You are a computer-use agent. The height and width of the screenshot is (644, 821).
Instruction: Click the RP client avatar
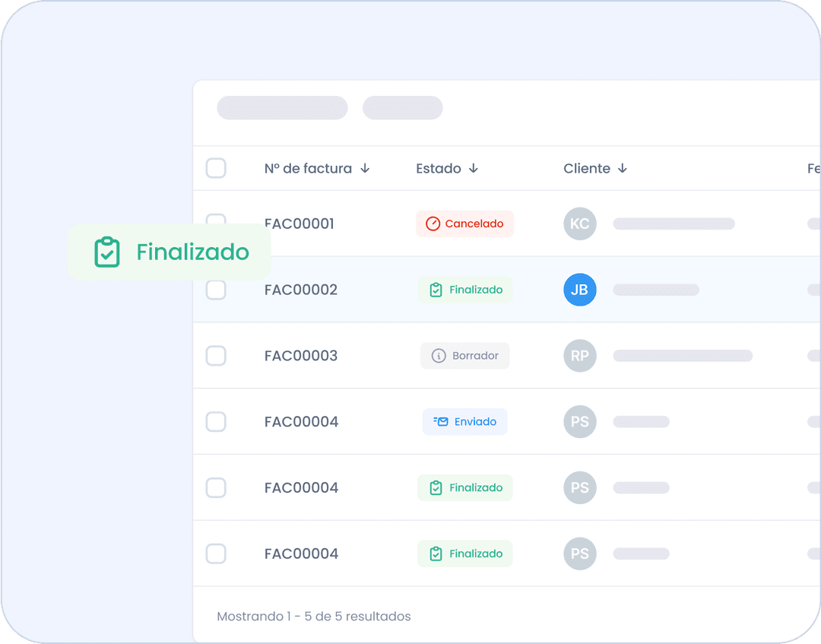click(579, 356)
